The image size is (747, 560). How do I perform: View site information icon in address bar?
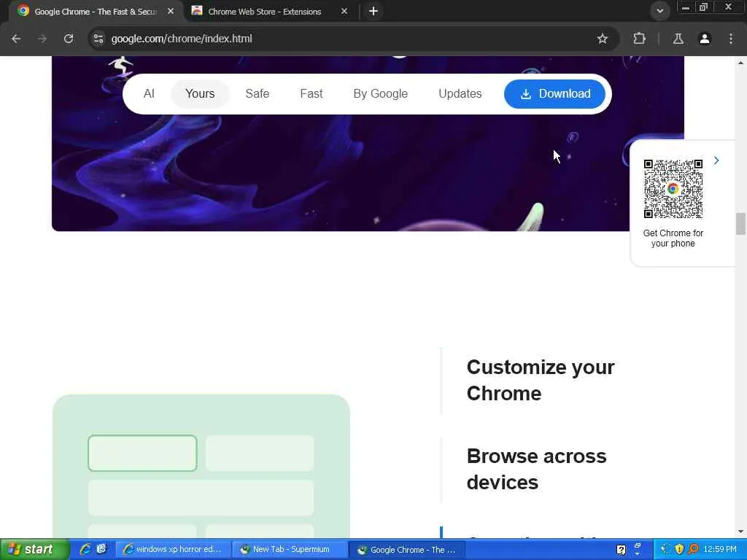click(x=98, y=39)
